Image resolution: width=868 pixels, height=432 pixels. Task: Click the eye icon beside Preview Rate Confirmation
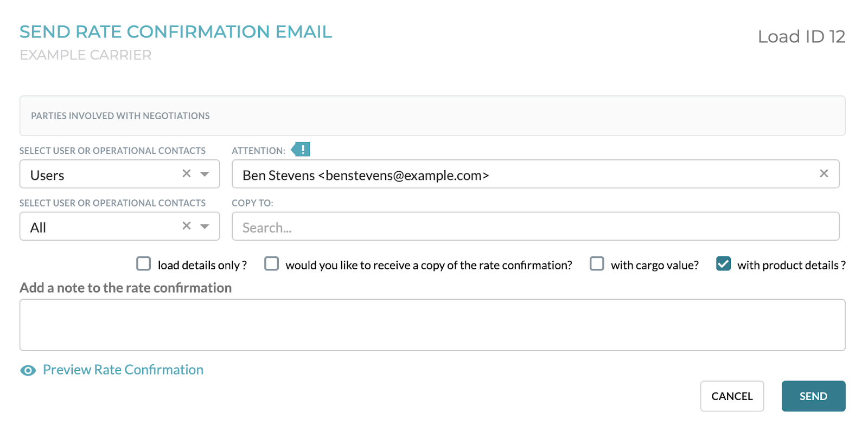[x=28, y=370]
